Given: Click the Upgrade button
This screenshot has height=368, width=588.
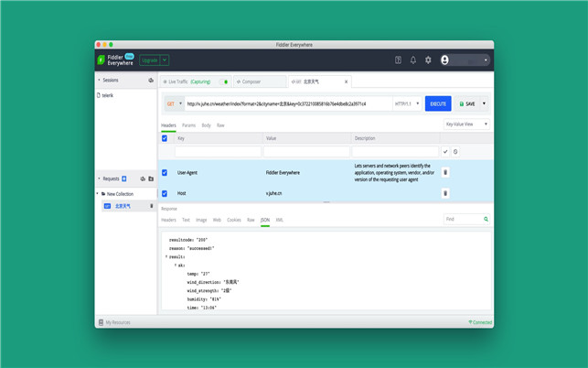Looking at the screenshot, I should pyautogui.click(x=148, y=60).
